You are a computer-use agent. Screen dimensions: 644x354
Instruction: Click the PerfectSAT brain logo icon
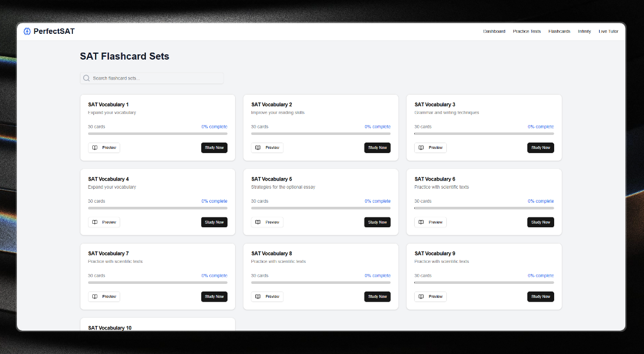point(27,32)
